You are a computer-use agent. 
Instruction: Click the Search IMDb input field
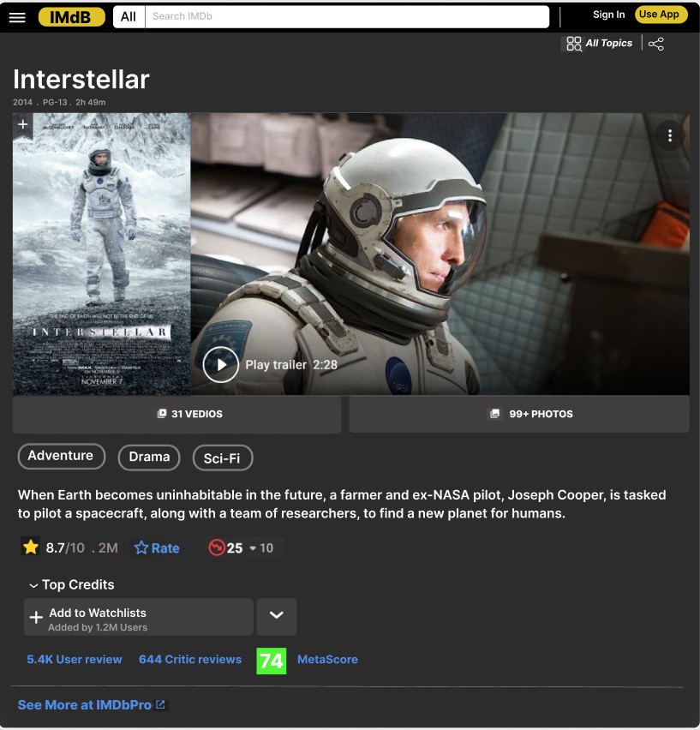point(347,17)
